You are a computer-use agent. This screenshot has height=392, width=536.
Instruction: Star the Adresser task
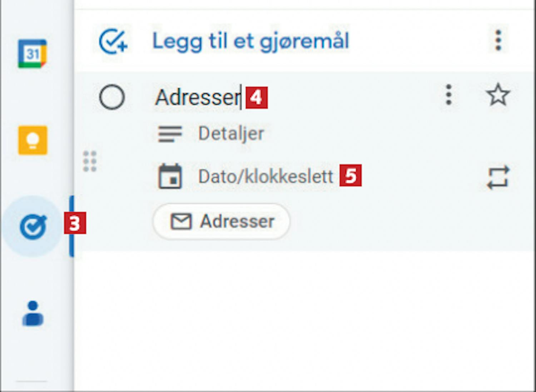click(x=498, y=95)
